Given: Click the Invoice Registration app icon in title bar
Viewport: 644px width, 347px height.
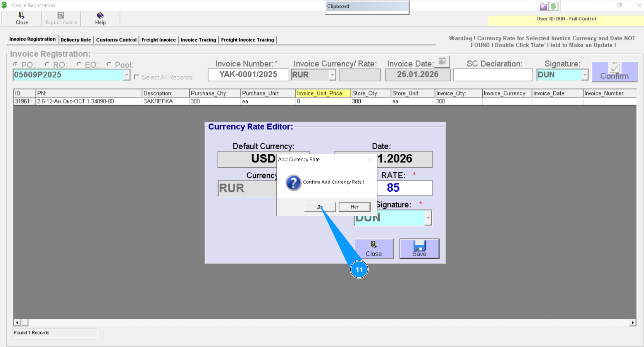Looking at the screenshot, I should [4, 5].
